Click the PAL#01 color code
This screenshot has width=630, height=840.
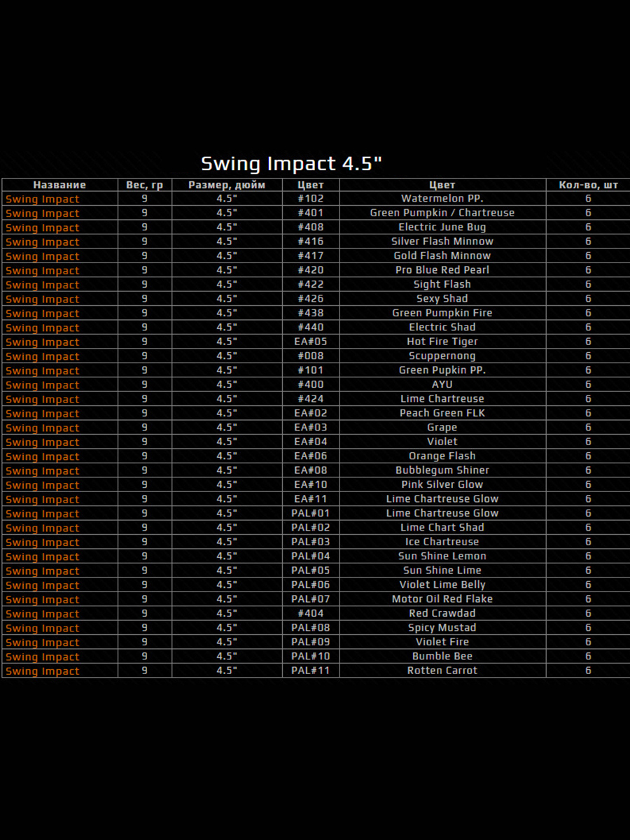tap(311, 513)
